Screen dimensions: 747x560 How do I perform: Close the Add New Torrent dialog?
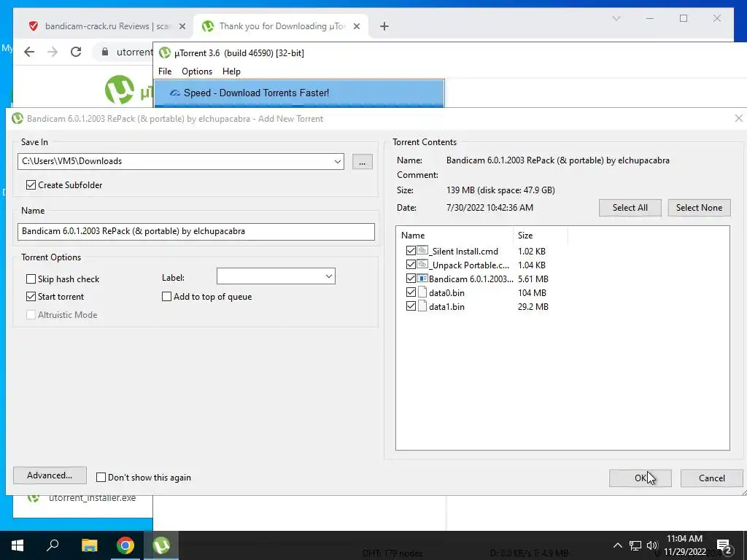click(x=738, y=118)
